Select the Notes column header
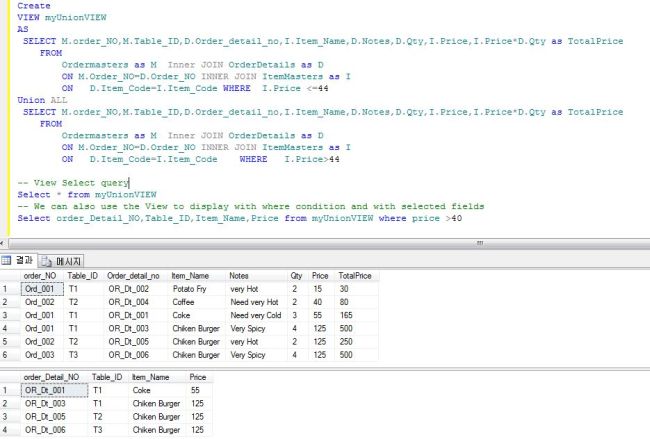Image resolution: width=650 pixels, height=439 pixels. (256, 276)
